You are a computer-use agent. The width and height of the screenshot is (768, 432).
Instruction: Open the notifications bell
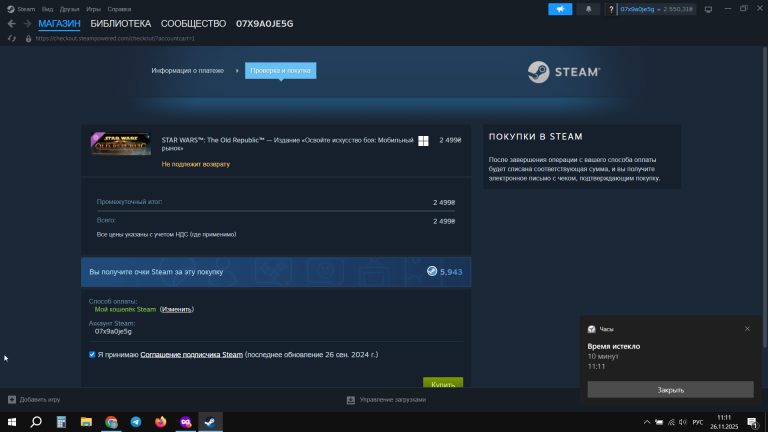coord(588,9)
